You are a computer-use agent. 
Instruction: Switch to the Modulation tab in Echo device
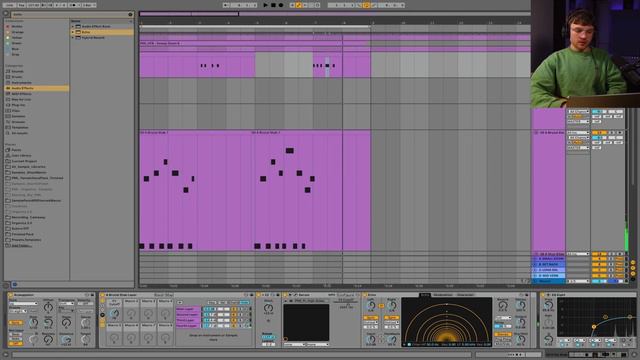(x=443, y=295)
